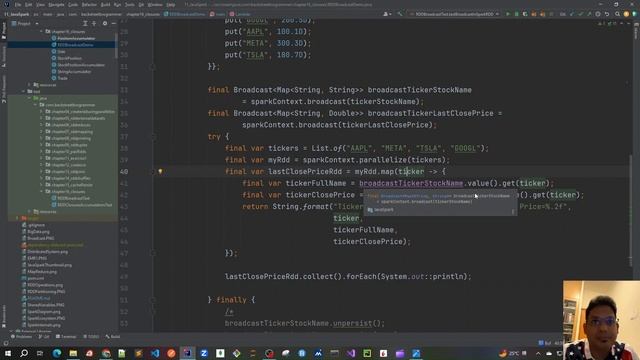
Task: Open Git history clock icon in toolbar
Action: (598, 14)
